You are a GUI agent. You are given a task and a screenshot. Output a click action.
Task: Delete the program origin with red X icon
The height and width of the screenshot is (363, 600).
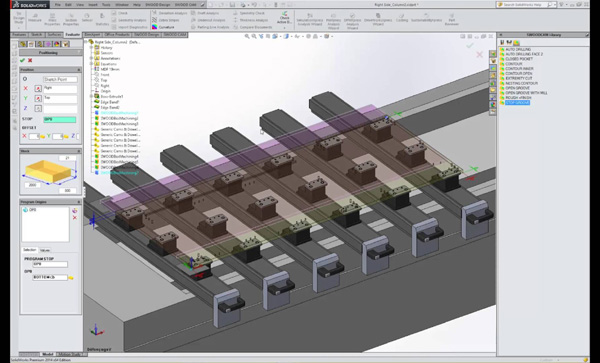point(75,218)
